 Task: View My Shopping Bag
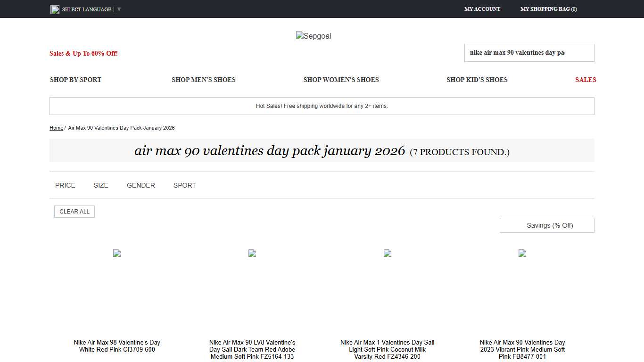point(548,9)
